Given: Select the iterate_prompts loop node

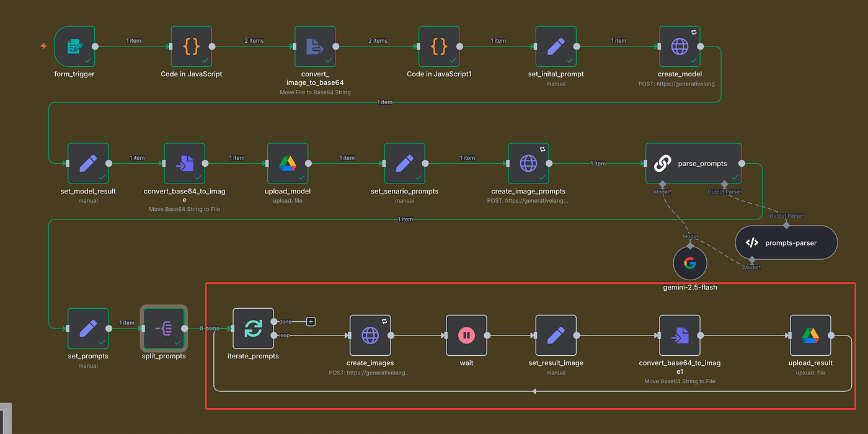Looking at the screenshot, I should 253,329.
